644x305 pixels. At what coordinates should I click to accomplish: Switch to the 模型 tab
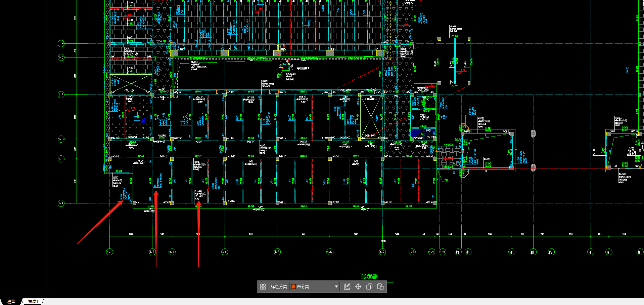coord(11,302)
